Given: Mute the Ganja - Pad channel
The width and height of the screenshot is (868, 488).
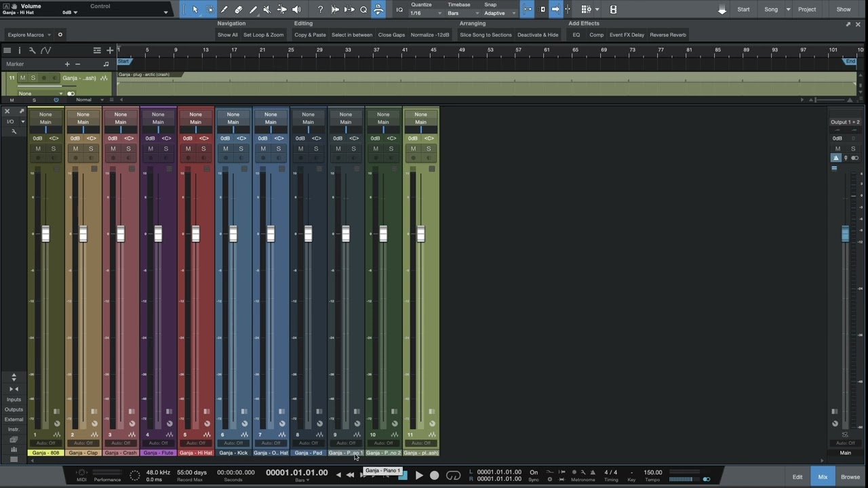Looking at the screenshot, I should [300, 148].
